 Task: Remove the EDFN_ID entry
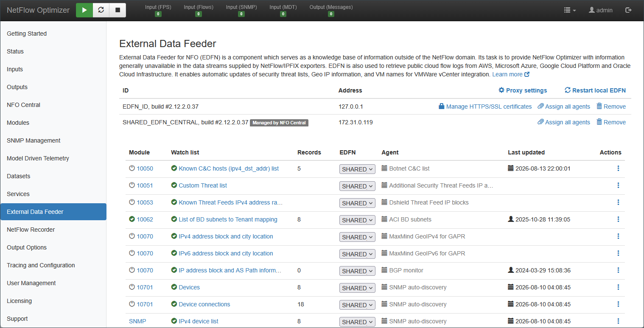[611, 107]
